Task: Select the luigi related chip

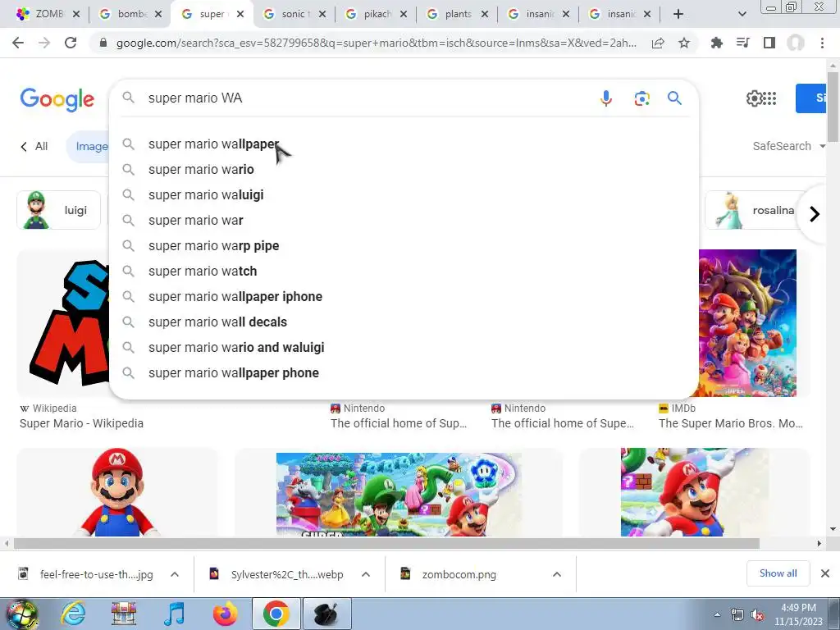Action: [59, 210]
